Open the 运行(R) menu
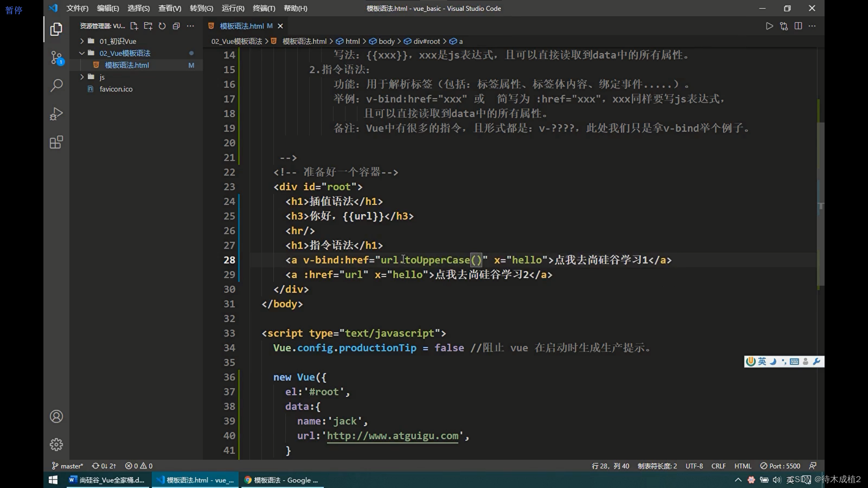This screenshot has width=868, height=488. pos(233,8)
